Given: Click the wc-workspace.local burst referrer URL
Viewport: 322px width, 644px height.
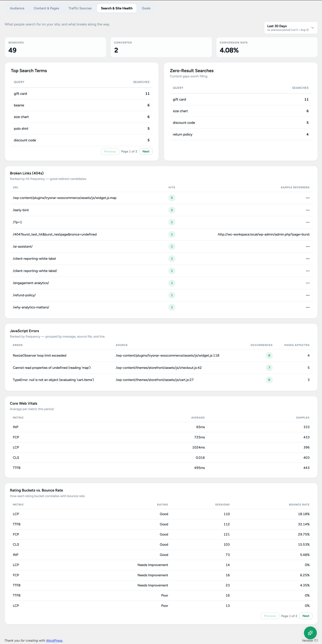Looking at the screenshot, I should (264, 235).
